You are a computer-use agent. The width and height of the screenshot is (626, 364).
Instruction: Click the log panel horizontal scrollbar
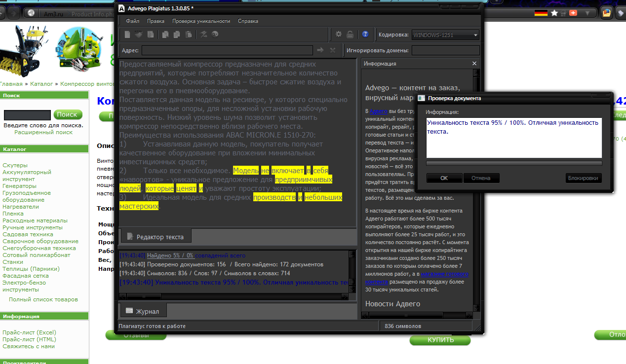point(234,296)
